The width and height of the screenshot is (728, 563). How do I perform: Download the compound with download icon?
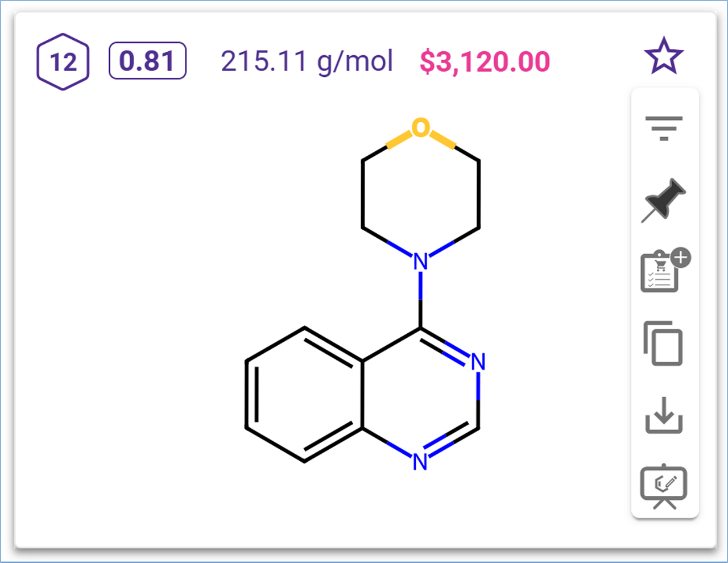click(x=664, y=416)
